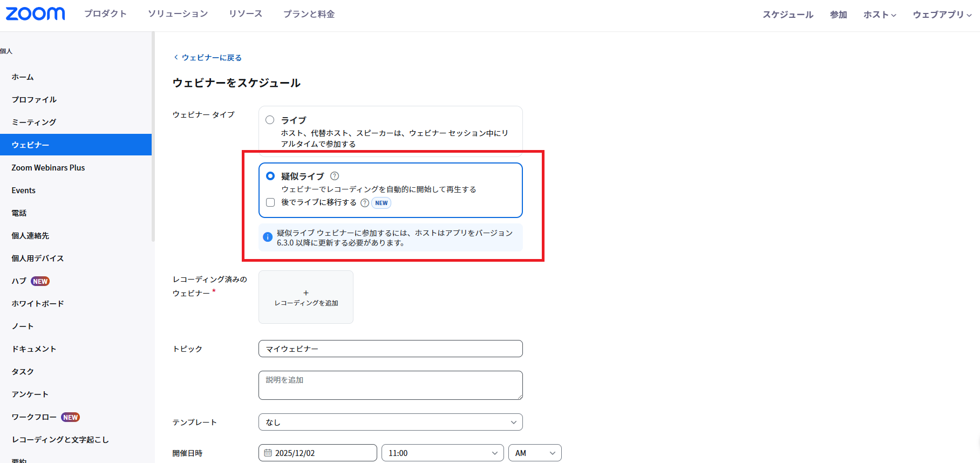Image resolution: width=980 pixels, height=463 pixels.
Task: Select the 疑似ライブ radio button
Action: [270, 176]
